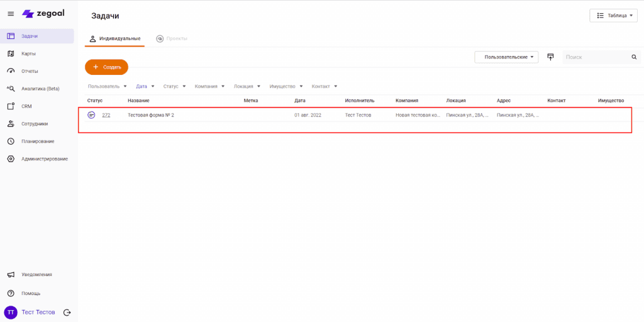644x322 pixels.
Task: Open Сотрудники (Employees) section
Action: coord(34,124)
